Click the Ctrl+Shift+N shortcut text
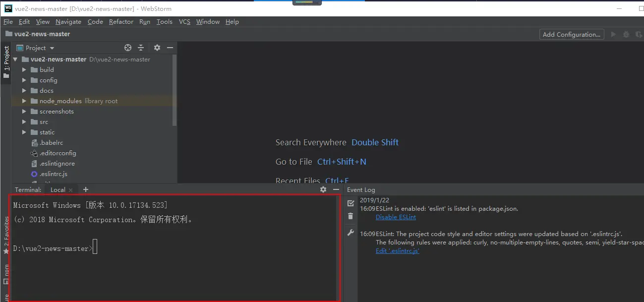The image size is (644, 302). click(x=342, y=162)
